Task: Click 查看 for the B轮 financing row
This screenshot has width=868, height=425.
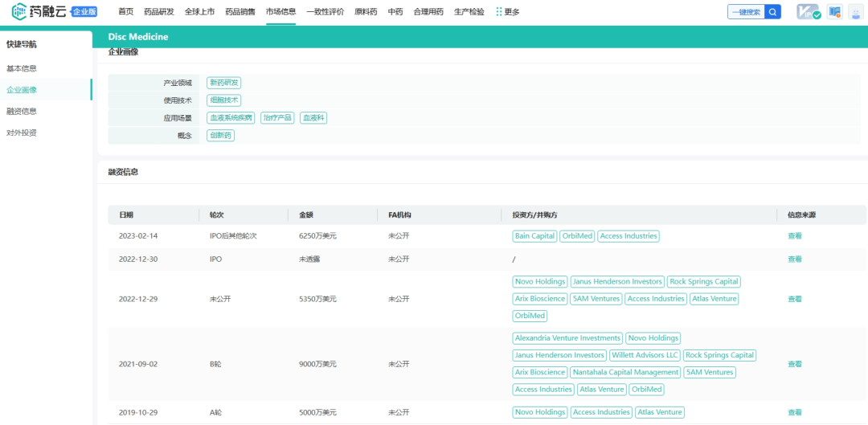Action: coord(794,364)
